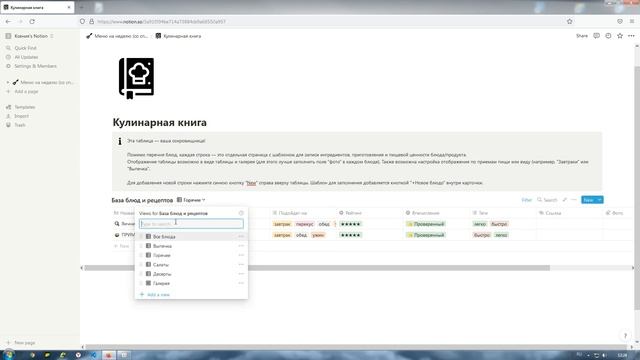Open Windows Start button
Image resolution: width=640 pixels, height=360 pixels.
click(x=8, y=355)
